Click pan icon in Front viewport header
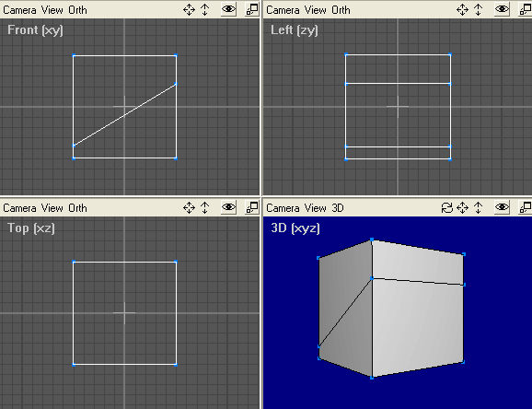Screen dimensions: 532x409 coord(189,10)
